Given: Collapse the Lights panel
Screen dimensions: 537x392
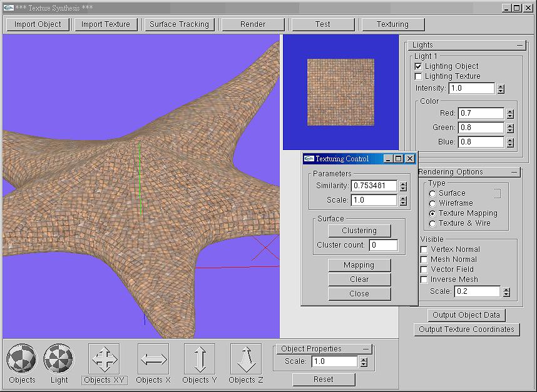Looking at the screenshot, I should point(520,45).
